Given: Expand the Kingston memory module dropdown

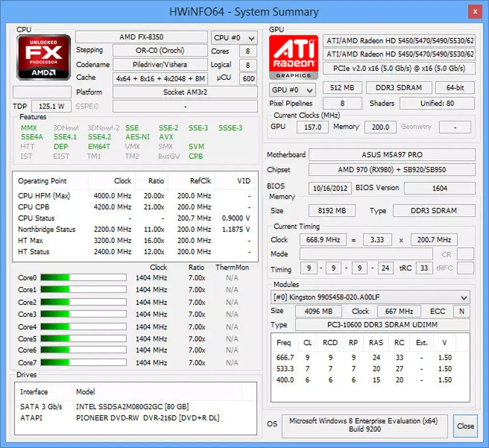Looking at the screenshot, I should pos(370,298).
